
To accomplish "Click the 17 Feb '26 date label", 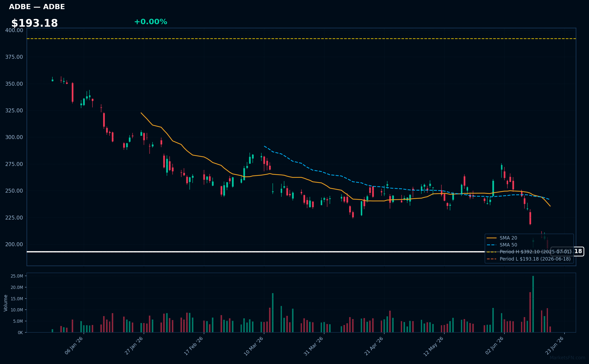I will 194,346.
